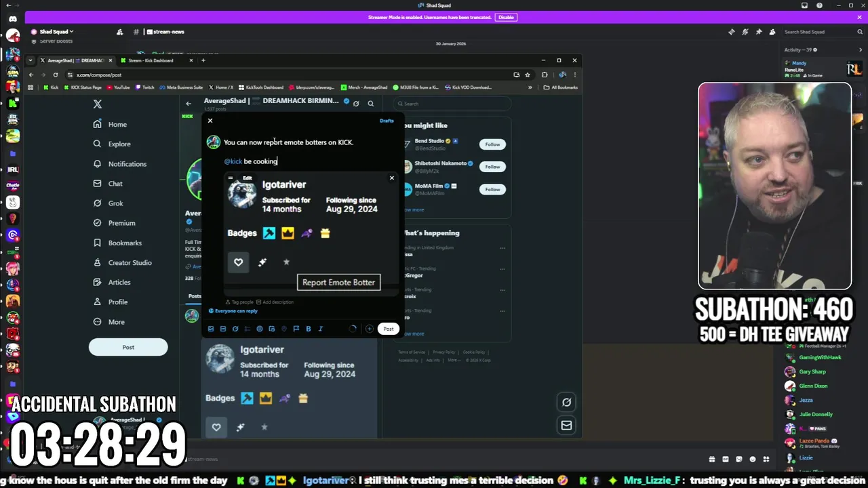Screen dimensions: 868x488
Task: Open Discord inbox icon in title bar
Action: click(x=804, y=5)
